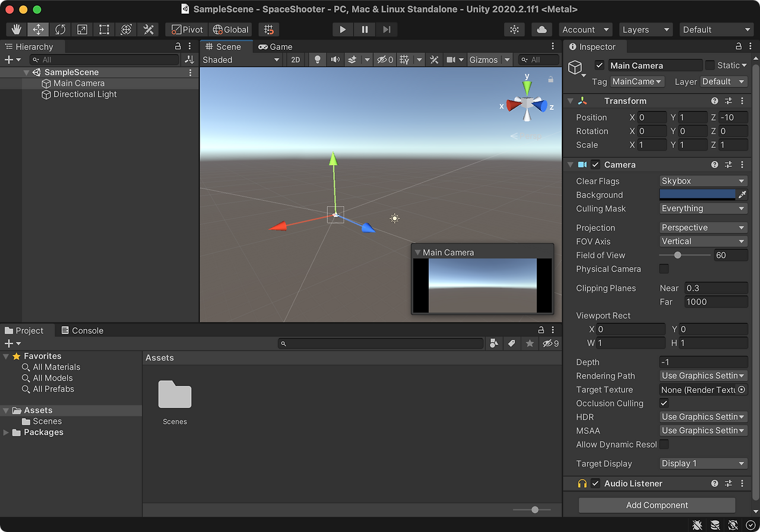Open Collab services sun icon
The height and width of the screenshot is (532, 760).
514,30
